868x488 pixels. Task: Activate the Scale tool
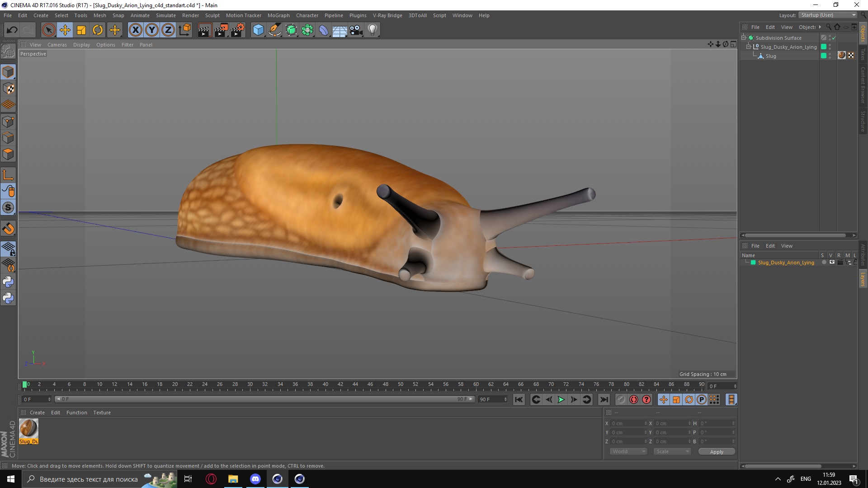pyautogui.click(x=81, y=30)
